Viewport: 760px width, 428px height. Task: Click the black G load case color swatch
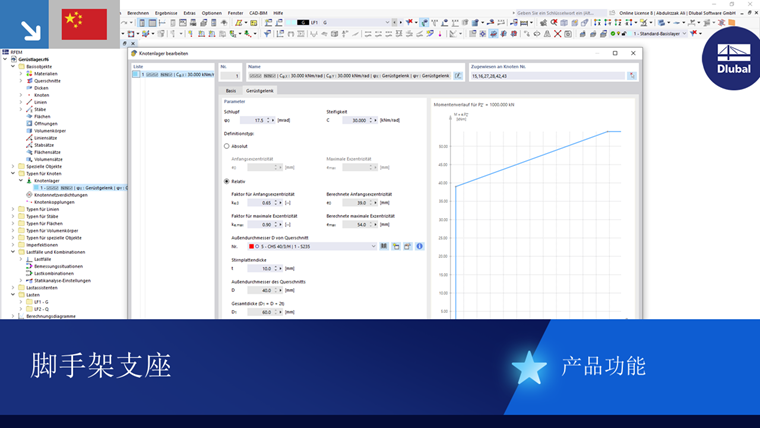[x=303, y=22]
